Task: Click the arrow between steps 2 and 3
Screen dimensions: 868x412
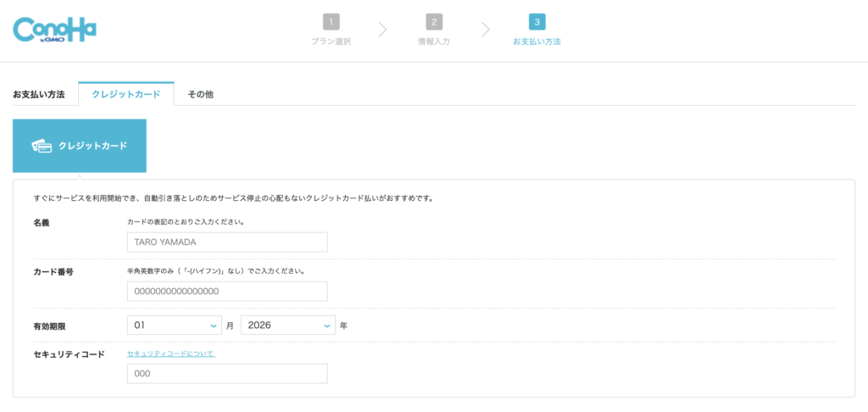Action: coord(486,30)
